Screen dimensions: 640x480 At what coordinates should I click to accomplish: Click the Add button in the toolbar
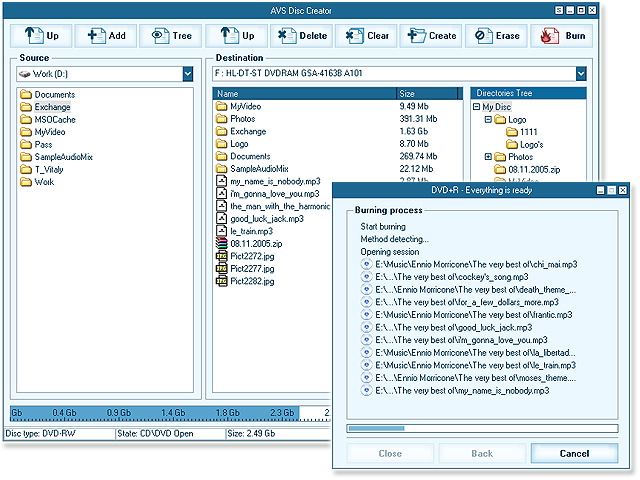click(x=107, y=36)
